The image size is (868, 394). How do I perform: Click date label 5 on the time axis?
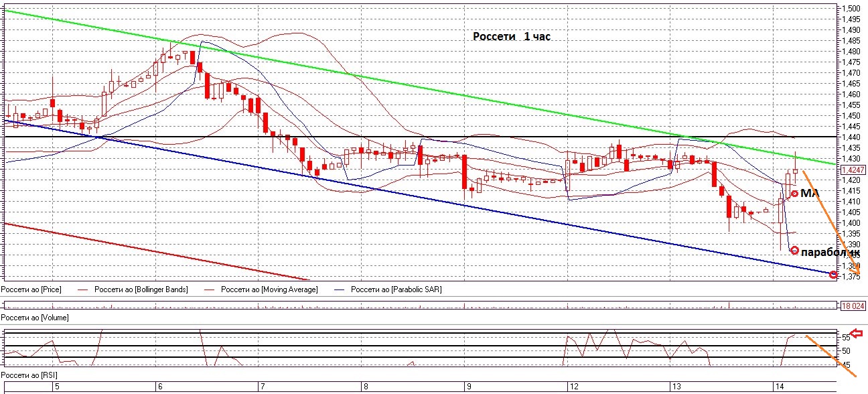click(x=57, y=387)
